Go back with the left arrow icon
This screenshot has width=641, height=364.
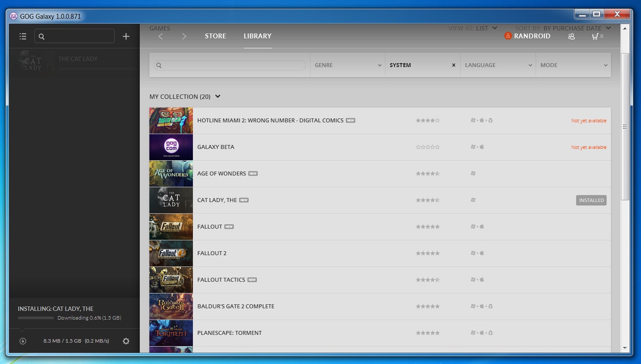point(161,37)
